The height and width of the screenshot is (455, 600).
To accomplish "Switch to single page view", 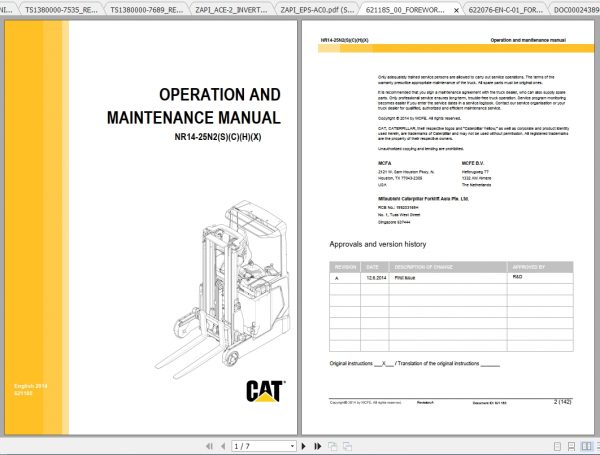I will (558, 446).
